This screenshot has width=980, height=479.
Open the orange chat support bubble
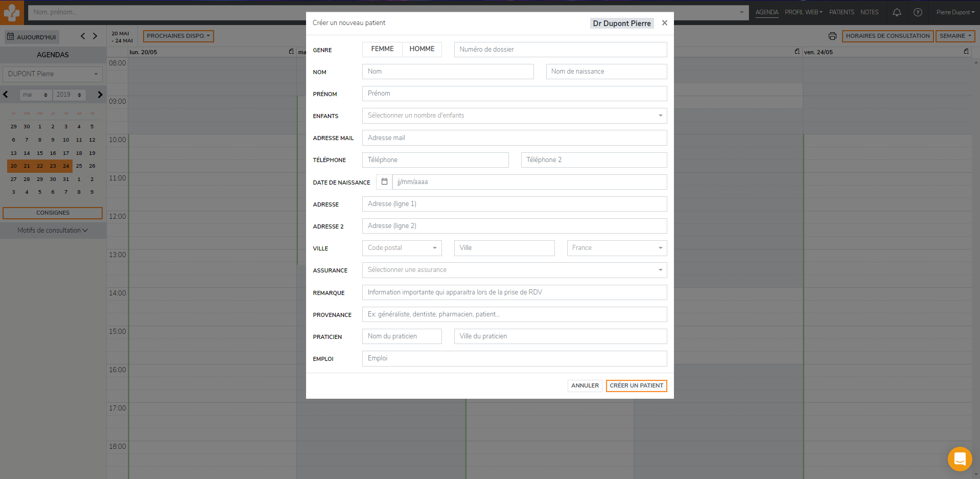tap(960, 459)
